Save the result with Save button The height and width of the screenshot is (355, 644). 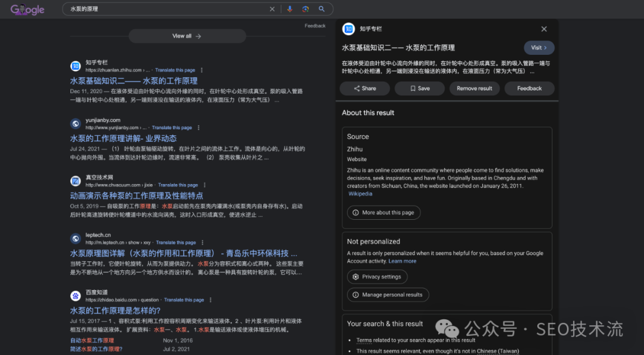[420, 88]
